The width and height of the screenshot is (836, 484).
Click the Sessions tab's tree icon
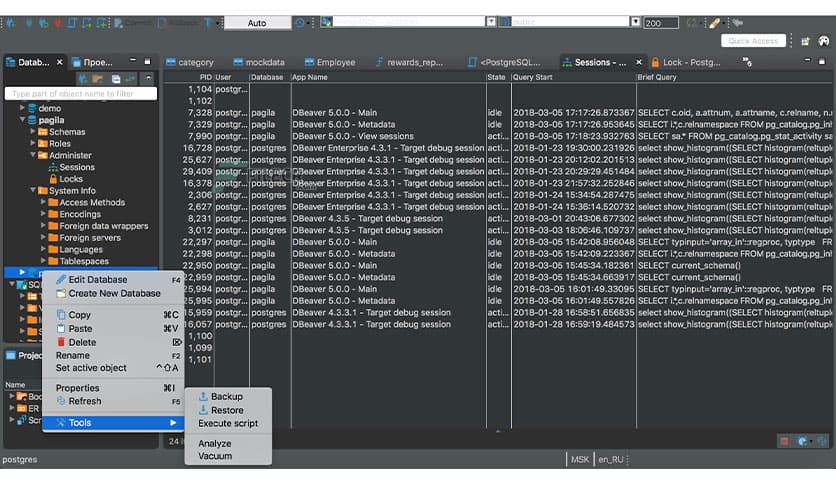567,62
